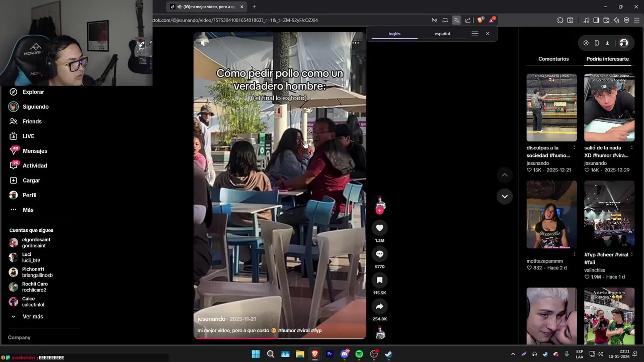Image resolution: width=644 pixels, height=362 pixels.
Task: Open the motitazepammm video thumbnail
Action: click(x=551, y=215)
